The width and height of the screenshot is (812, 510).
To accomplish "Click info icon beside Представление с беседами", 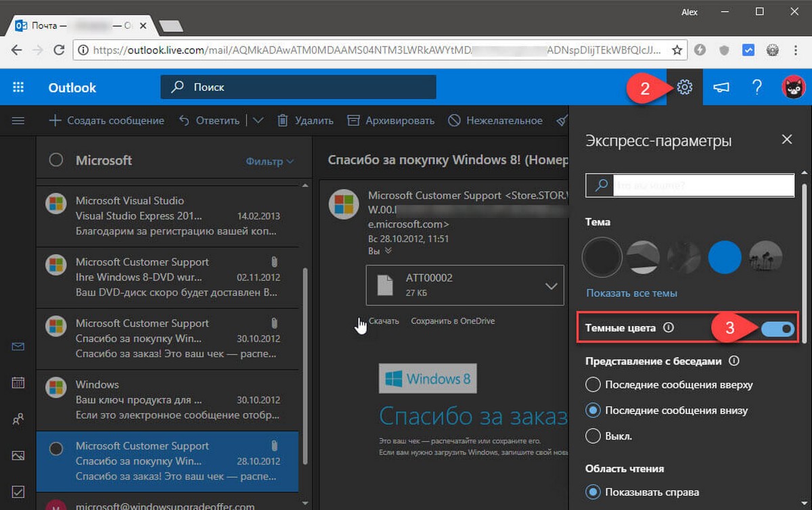I will pos(734,361).
